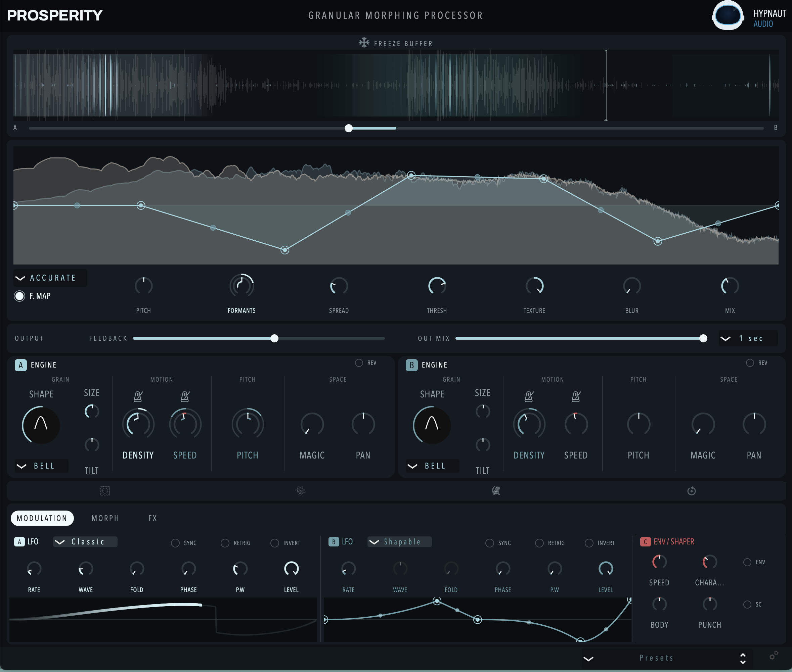Toggle the F. MAP switch
The height and width of the screenshot is (672, 792).
click(19, 296)
